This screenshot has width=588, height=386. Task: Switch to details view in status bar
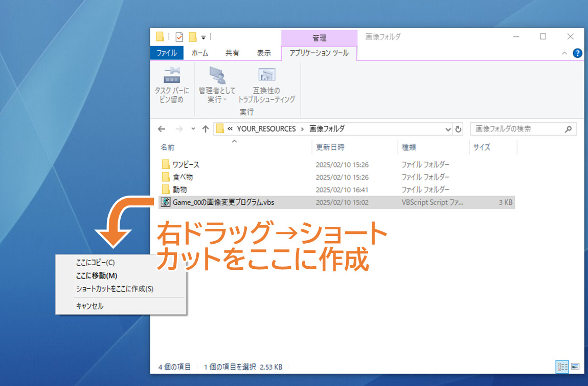[562, 367]
